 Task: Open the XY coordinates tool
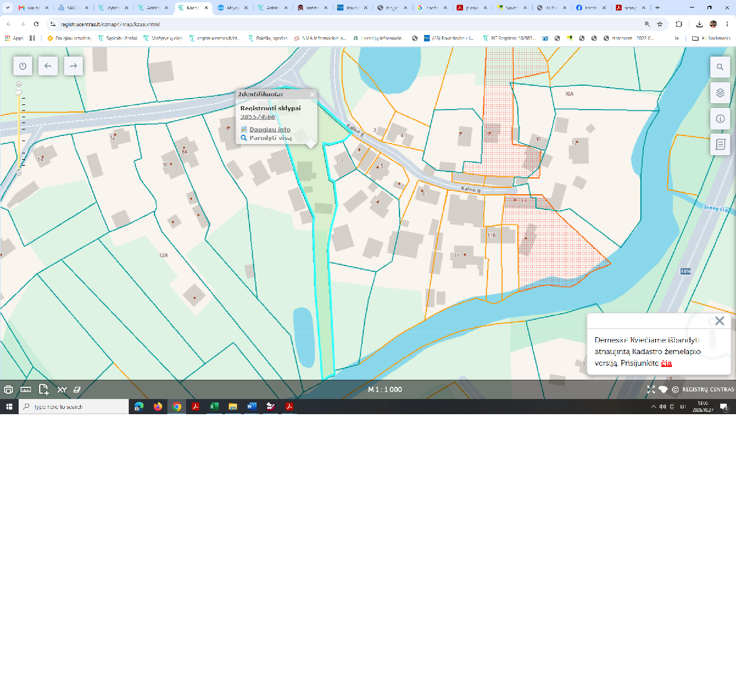tap(62, 390)
